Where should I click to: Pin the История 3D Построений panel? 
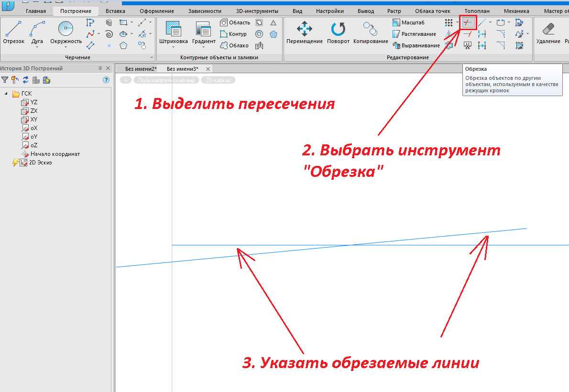[x=100, y=69]
